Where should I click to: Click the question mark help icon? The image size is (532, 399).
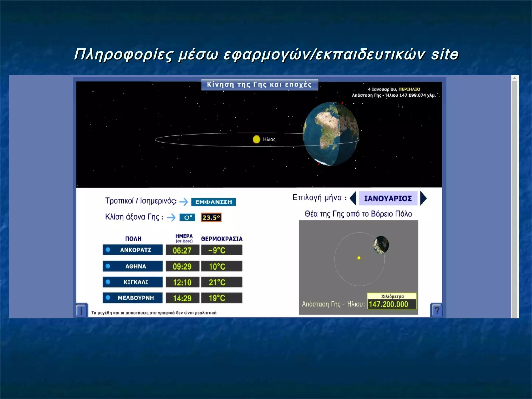pyautogui.click(x=436, y=310)
